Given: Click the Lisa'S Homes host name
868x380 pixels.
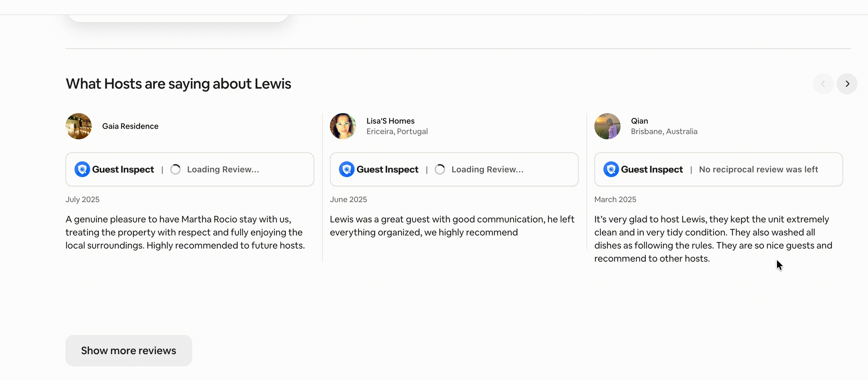Looking at the screenshot, I should (390, 121).
